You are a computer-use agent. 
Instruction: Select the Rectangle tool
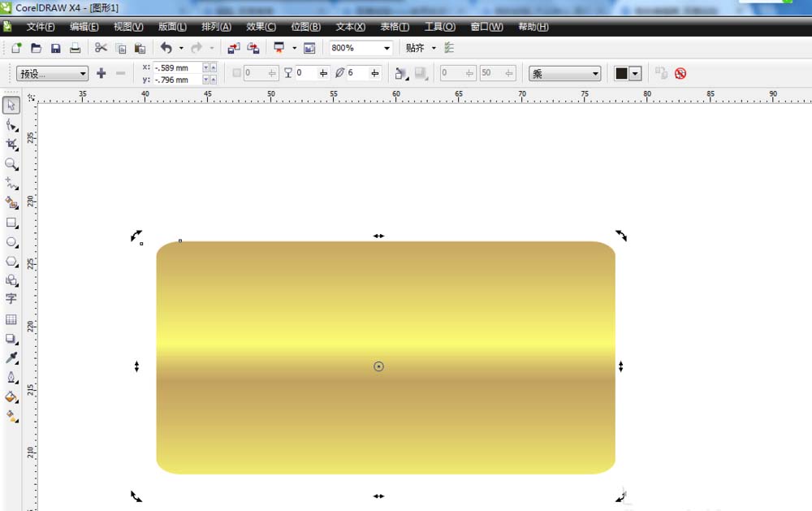(x=11, y=223)
